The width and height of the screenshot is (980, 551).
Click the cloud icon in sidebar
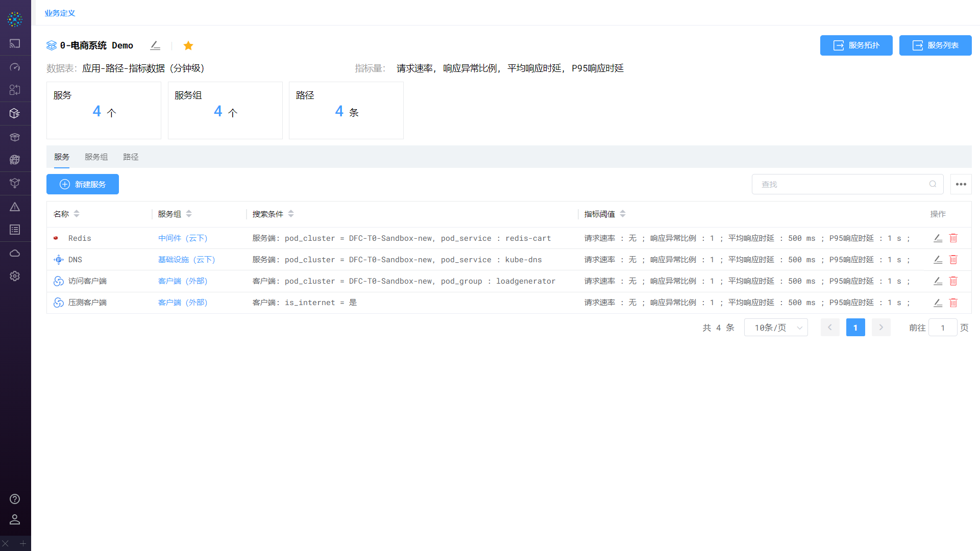(15, 253)
